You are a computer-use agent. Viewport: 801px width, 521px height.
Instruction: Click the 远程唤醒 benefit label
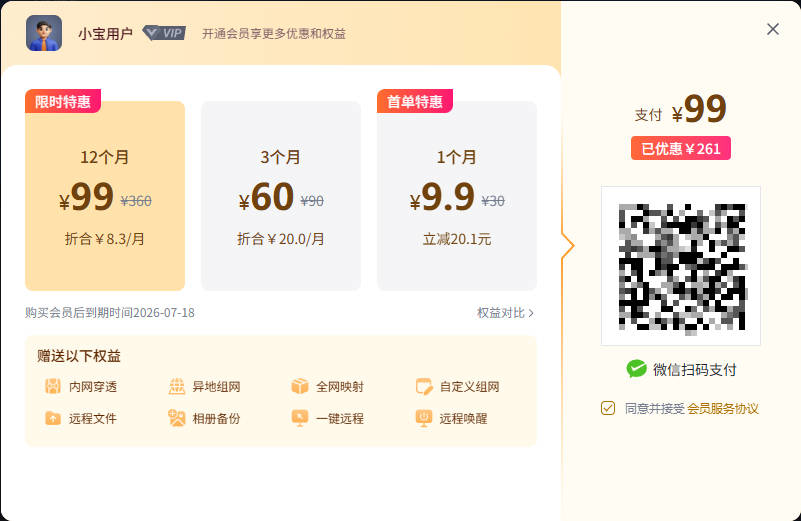coord(464,418)
